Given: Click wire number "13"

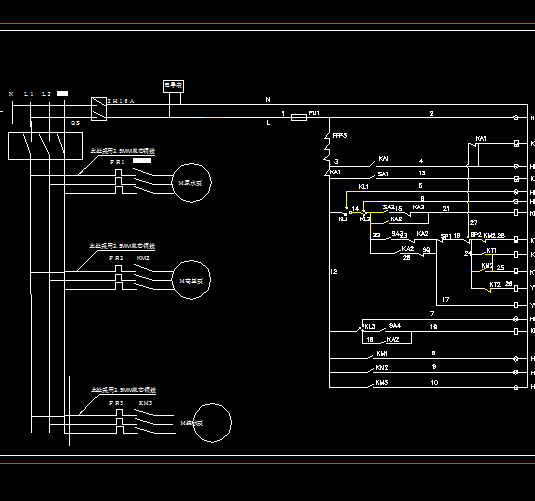Looking at the screenshot, I should coord(422,173).
